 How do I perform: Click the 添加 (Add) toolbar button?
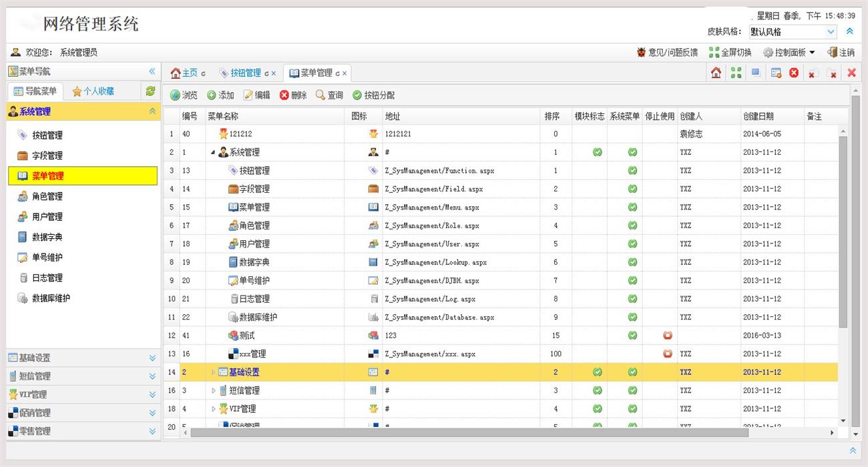pyautogui.click(x=220, y=95)
